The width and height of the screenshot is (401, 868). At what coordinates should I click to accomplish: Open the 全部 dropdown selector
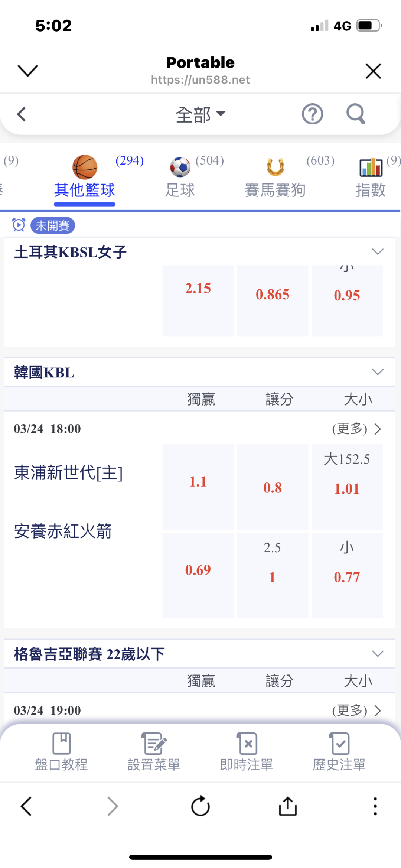coord(200,114)
